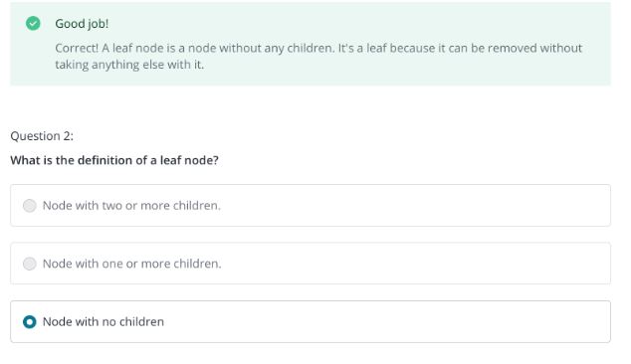Click the 'Good job!' heading
This screenshot has height=364, width=631.
pos(82,24)
